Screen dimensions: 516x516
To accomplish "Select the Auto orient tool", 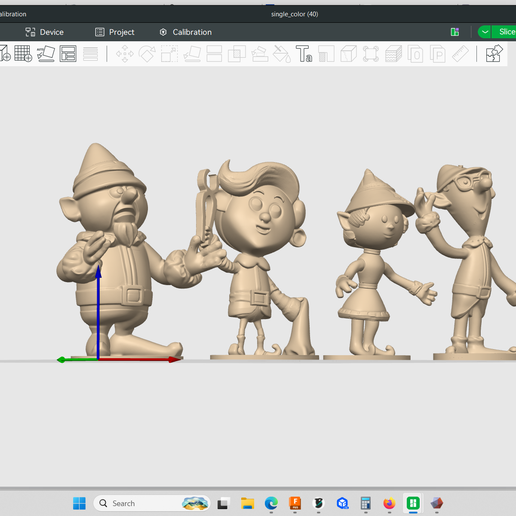I will click(46, 54).
